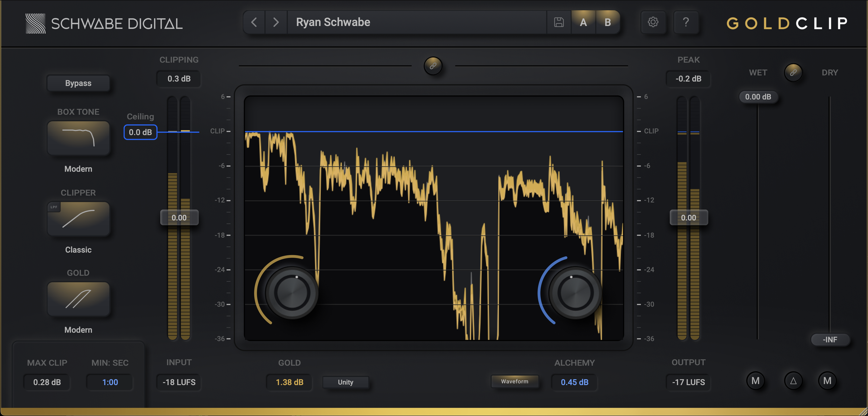Screen dimensions: 868x416
Task: Click the input gain slider handle
Action: (x=179, y=218)
